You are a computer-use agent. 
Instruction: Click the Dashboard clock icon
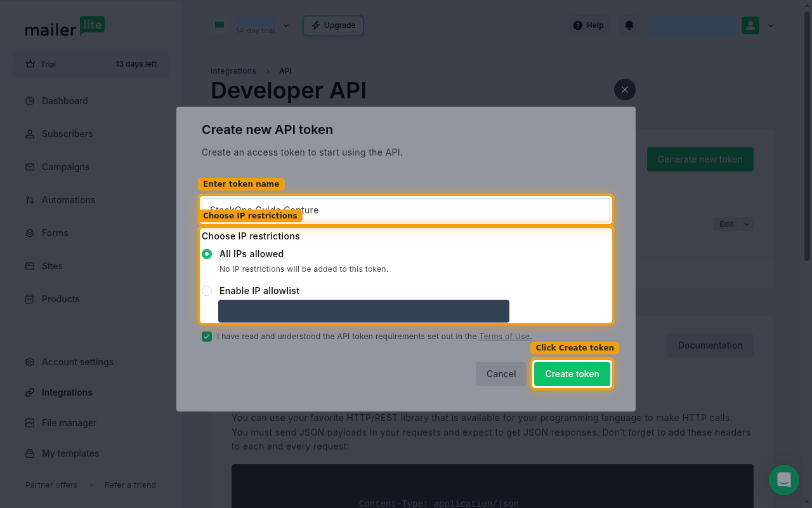tap(30, 101)
